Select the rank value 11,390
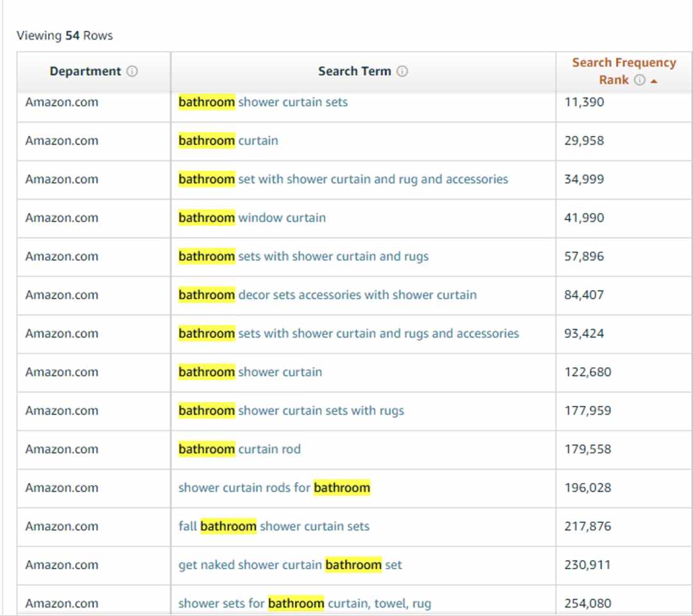This screenshot has width=693, height=616. pyautogui.click(x=584, y=102)
